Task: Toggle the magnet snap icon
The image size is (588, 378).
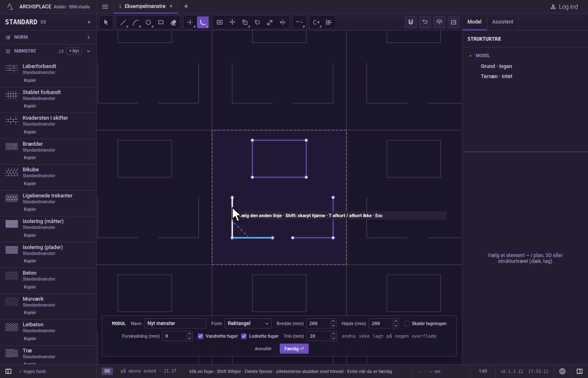Action: tap(411, 22)
